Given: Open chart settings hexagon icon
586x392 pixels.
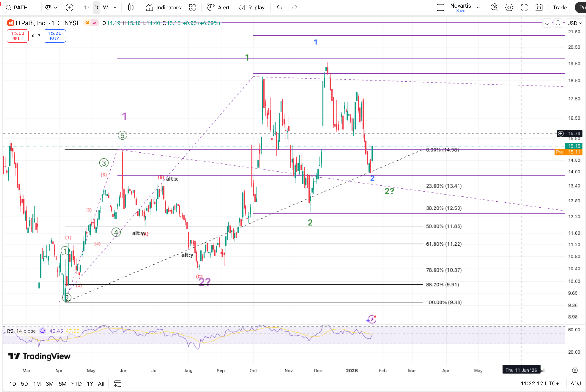Looking at the screenshot, I should (x=509, y=8).
